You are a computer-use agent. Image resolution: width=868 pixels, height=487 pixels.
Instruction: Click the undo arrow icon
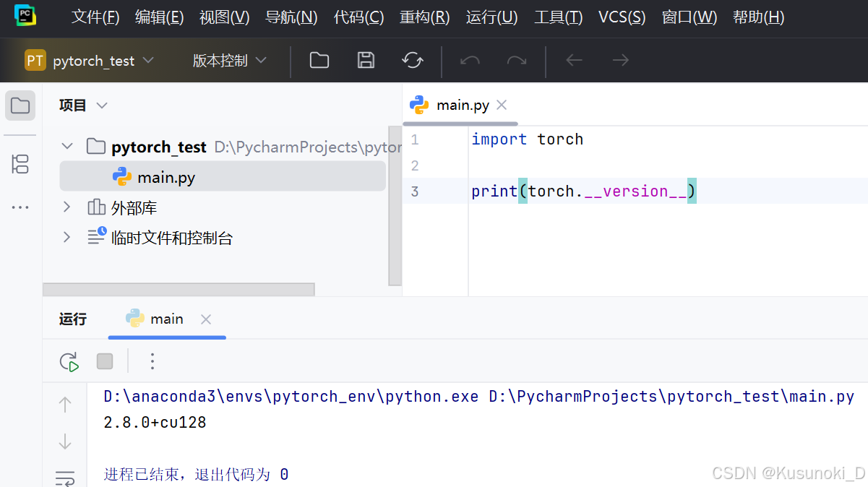(470, 61)
